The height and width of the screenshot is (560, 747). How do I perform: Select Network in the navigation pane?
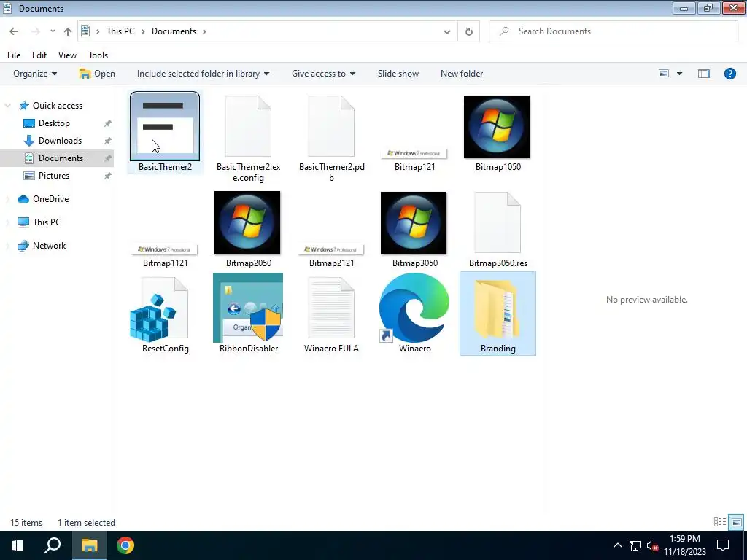click(x=49, y=246)
